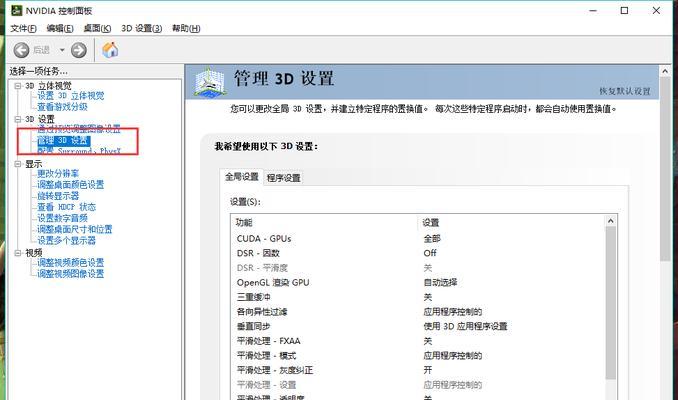Open 设置多个显示器 task
Viewport: 678px width, 400px height.
point(66,240)
